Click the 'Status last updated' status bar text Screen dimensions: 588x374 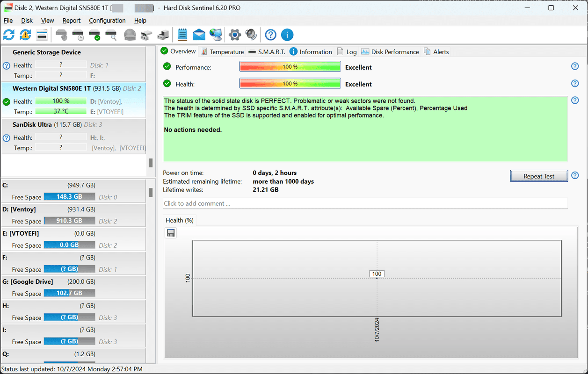pos(73,369)
